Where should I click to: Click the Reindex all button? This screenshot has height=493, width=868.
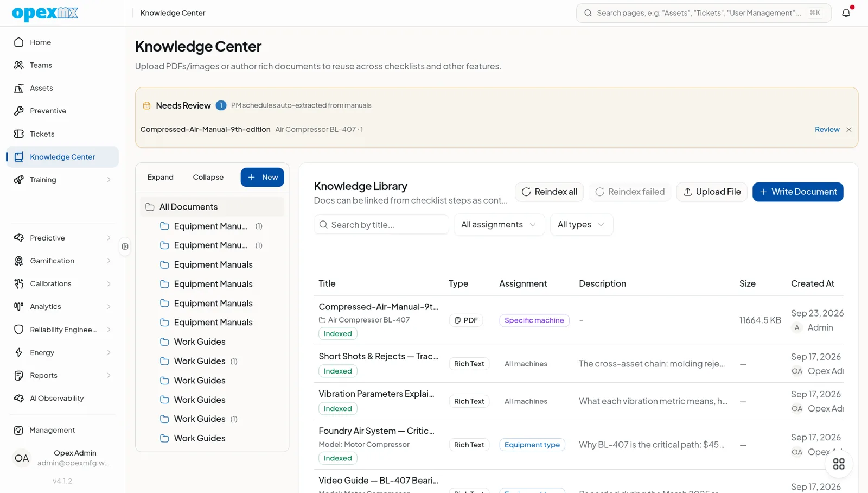pos(549,192)
